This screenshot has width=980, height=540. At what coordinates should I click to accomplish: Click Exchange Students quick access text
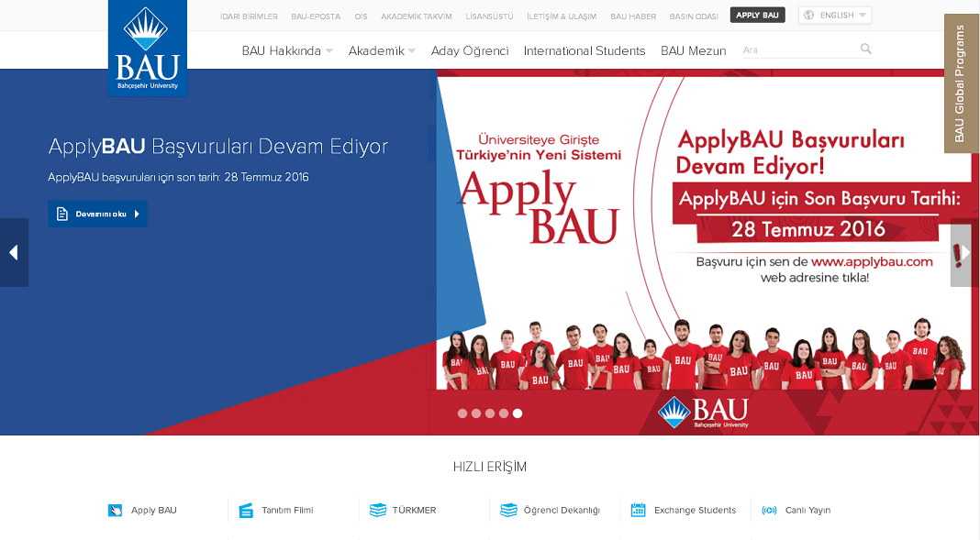695,510
